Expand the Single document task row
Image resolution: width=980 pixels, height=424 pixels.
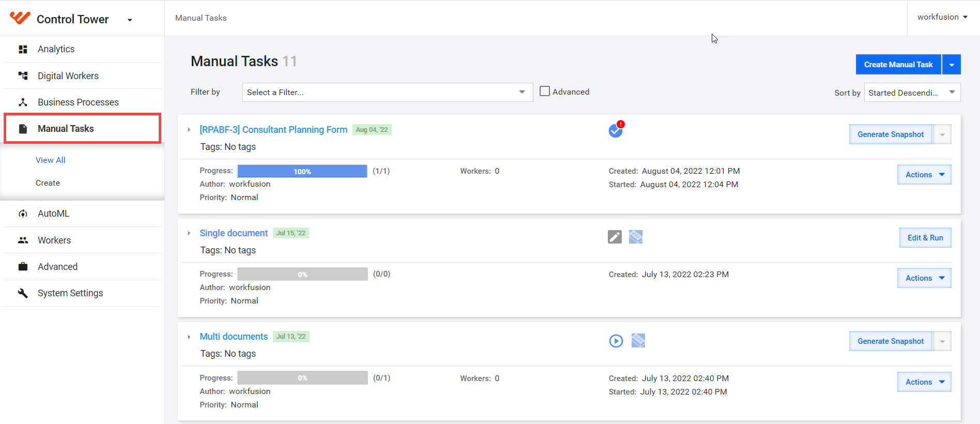pyautogui.click(x=189, y=233)
